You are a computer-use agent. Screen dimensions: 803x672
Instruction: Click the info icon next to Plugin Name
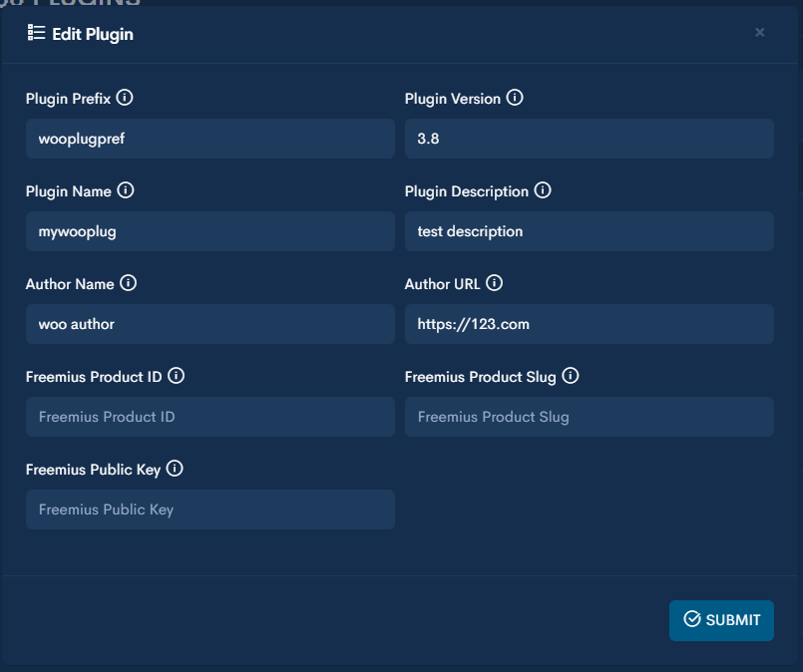[126, 190]
